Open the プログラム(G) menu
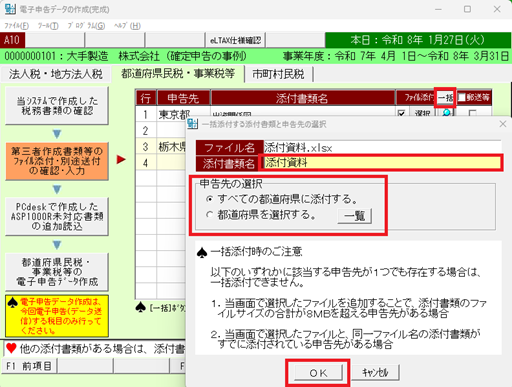The width and height of the screenshot is (512, 387). (x=86, y=26)
